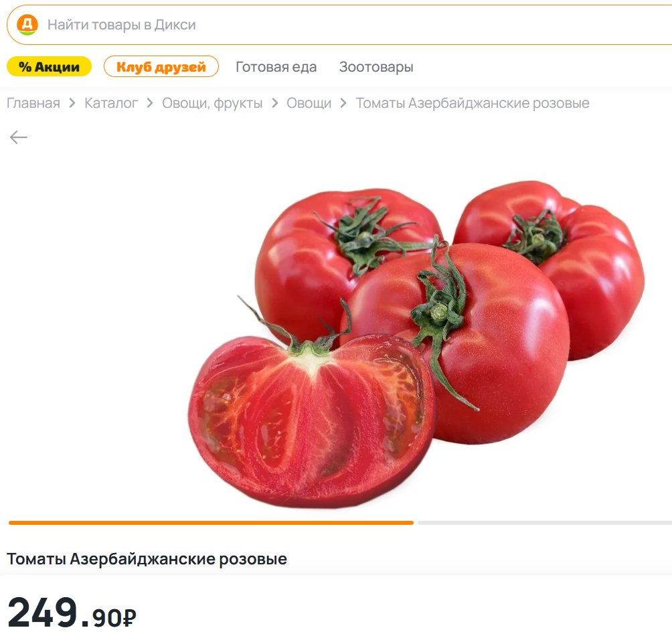Open the % Акции promotions section
The height and width of the screenshot is (638, 672).
tap(50, 67)
